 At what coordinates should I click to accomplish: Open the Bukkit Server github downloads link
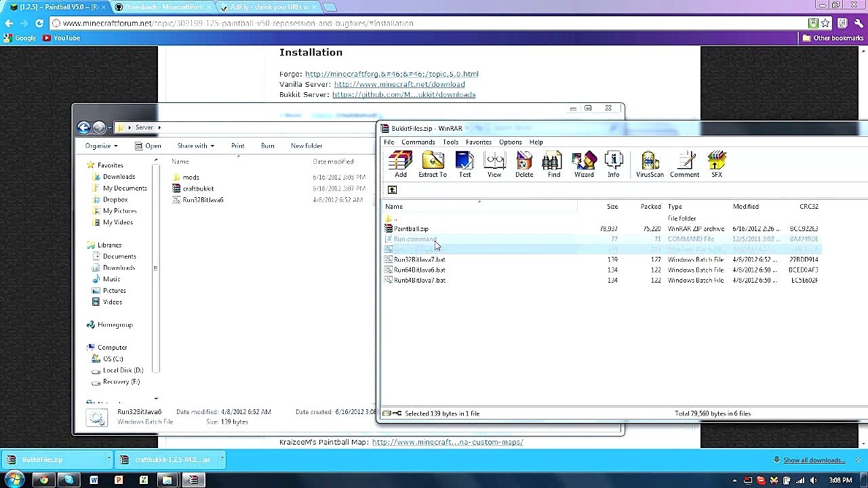[x=403, y=95]
